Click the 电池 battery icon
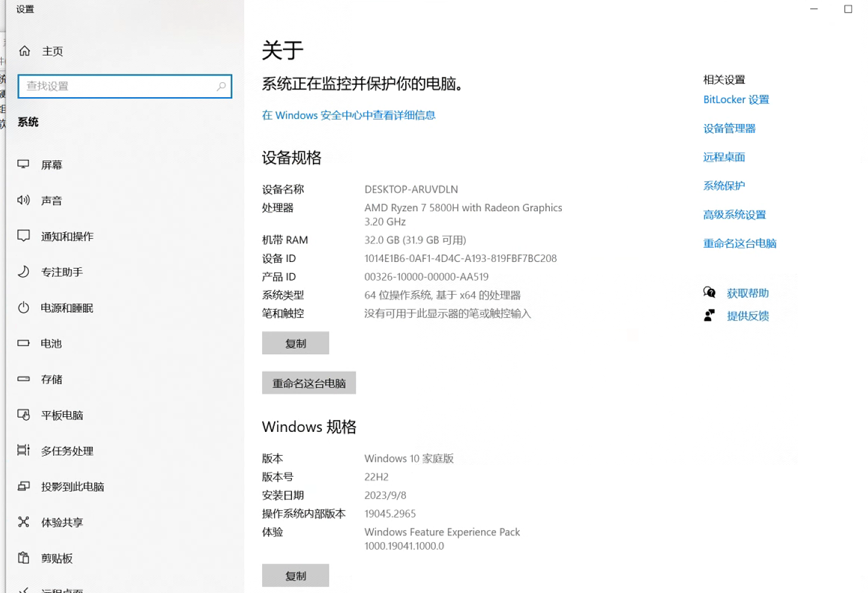Viewport: 868px width, 593px height. pos(23,343)
